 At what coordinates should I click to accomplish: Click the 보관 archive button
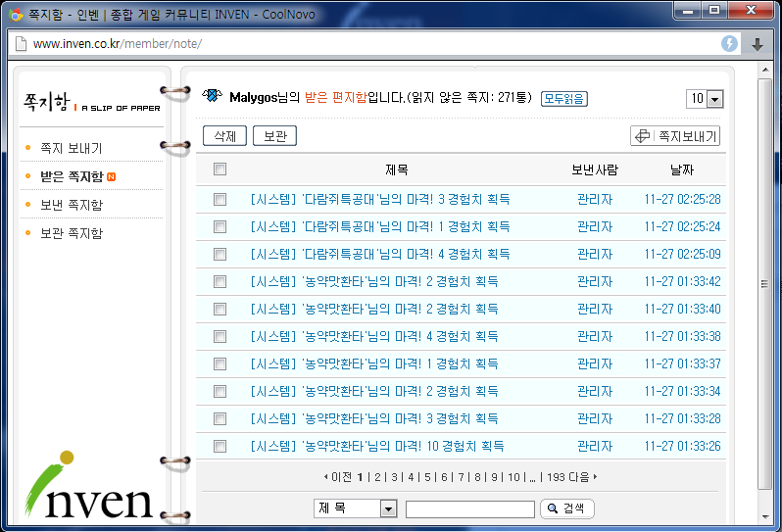274,136
